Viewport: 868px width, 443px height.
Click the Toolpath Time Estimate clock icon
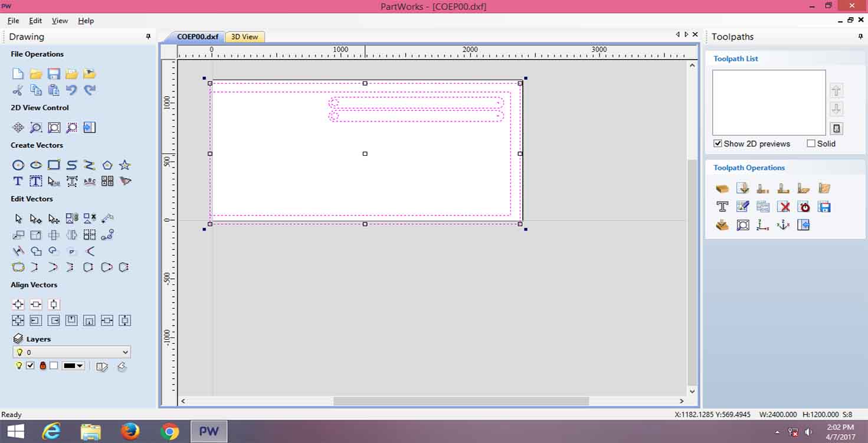point(804,206)
